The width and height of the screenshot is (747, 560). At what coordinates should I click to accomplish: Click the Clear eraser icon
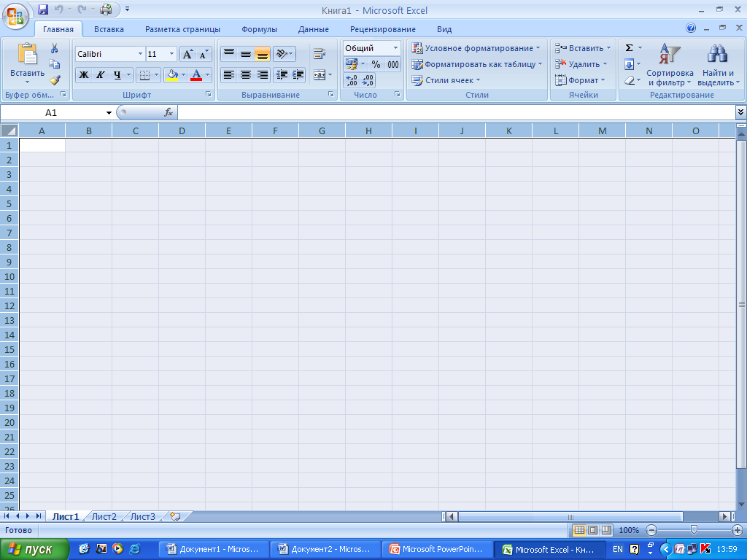(x=630, y=80)
